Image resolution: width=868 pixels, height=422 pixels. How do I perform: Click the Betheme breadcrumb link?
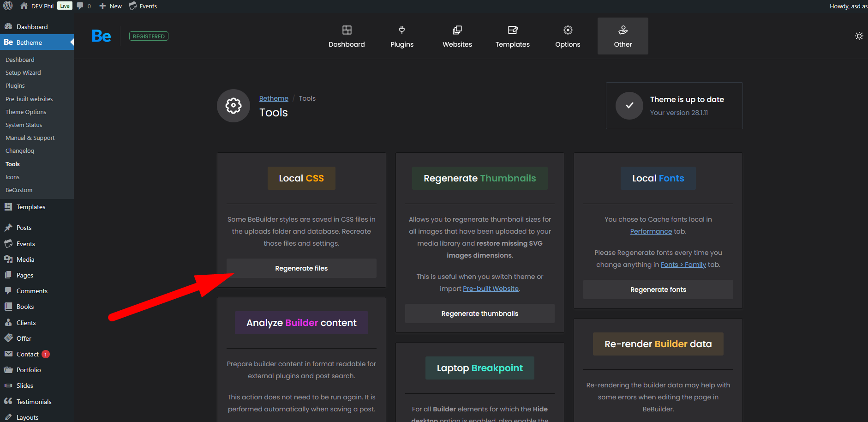pos(274,98)
